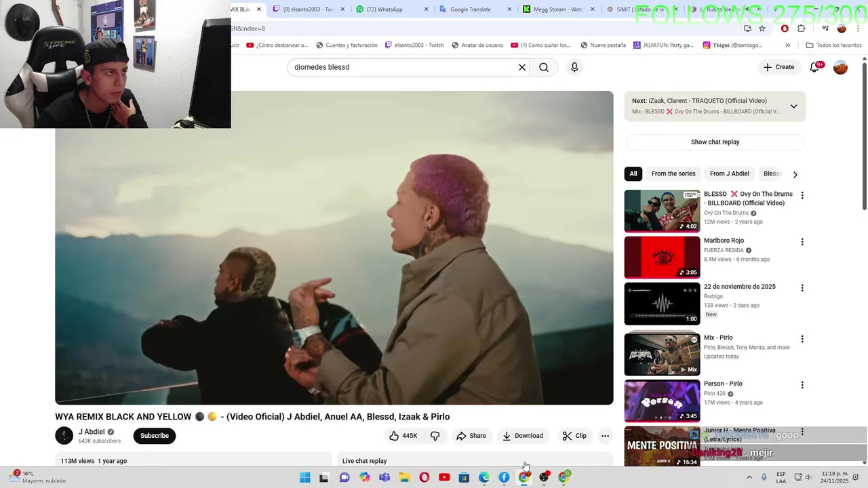Open YouTube notifications bell
This screenshot has height=488, width=868.
pyautogui.click(x=815, y=67)
